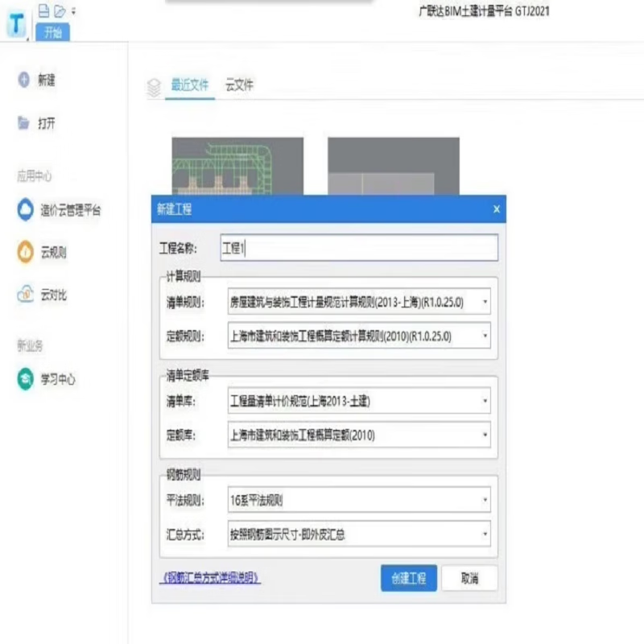
Task: Click the 新业务 section label
Action: click(30, 345)
